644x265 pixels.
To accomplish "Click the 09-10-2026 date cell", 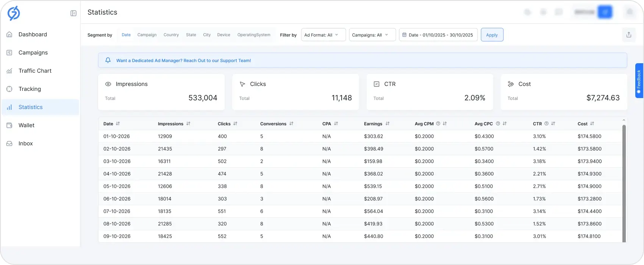I will click(x=117, y=236).
